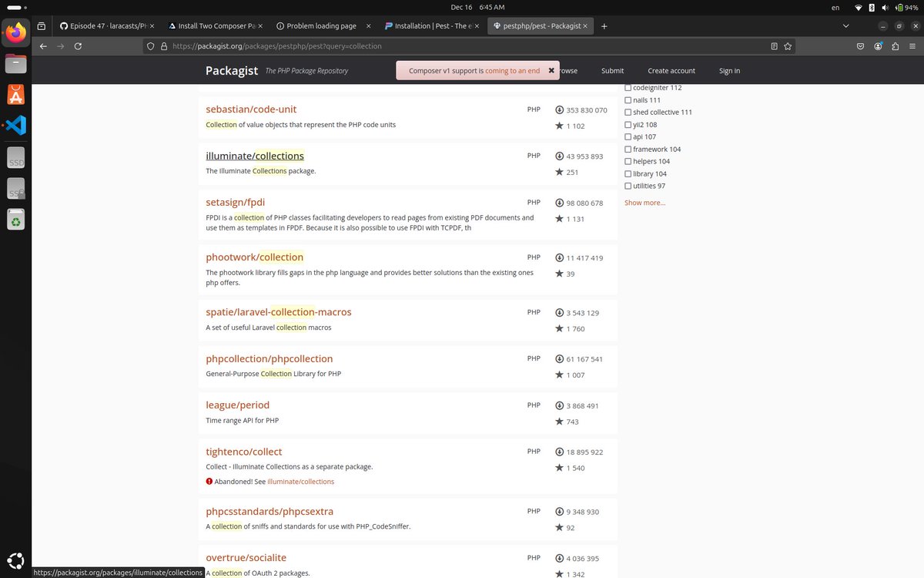Close the Problem loading page tab
The height and width of the screenshot is (578, 924).
tap(370, 25)
